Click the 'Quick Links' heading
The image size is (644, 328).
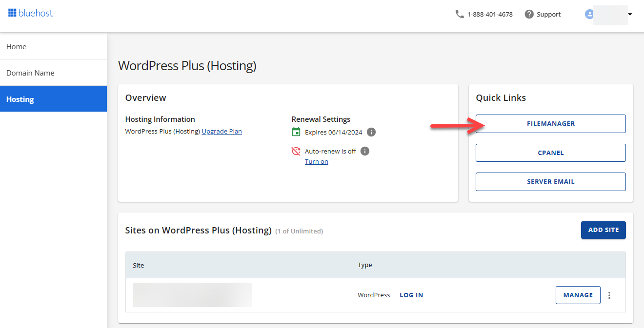[501, 98]
